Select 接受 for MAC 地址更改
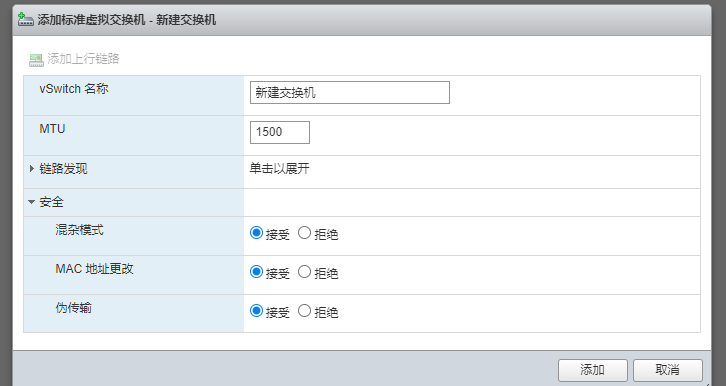The width and height of the screenshot is (726, 386). (x=256, y=271)
